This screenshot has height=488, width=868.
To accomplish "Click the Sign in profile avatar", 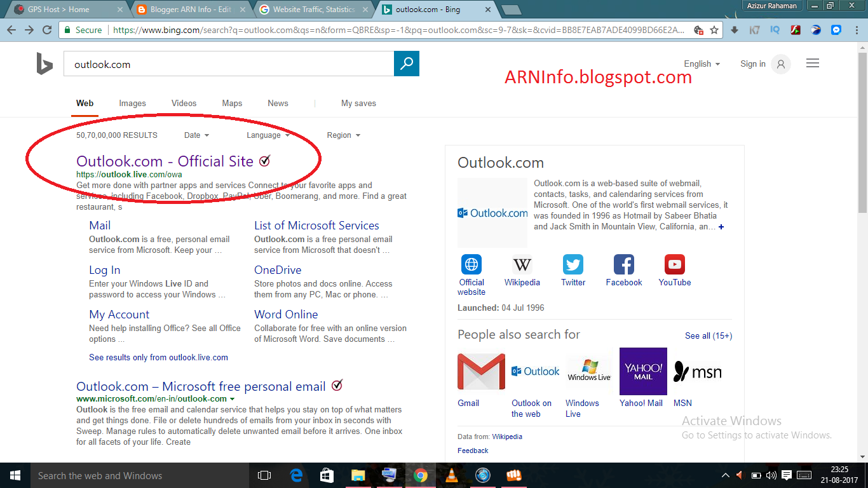I will pyautogui.click(x=781, y=64).
